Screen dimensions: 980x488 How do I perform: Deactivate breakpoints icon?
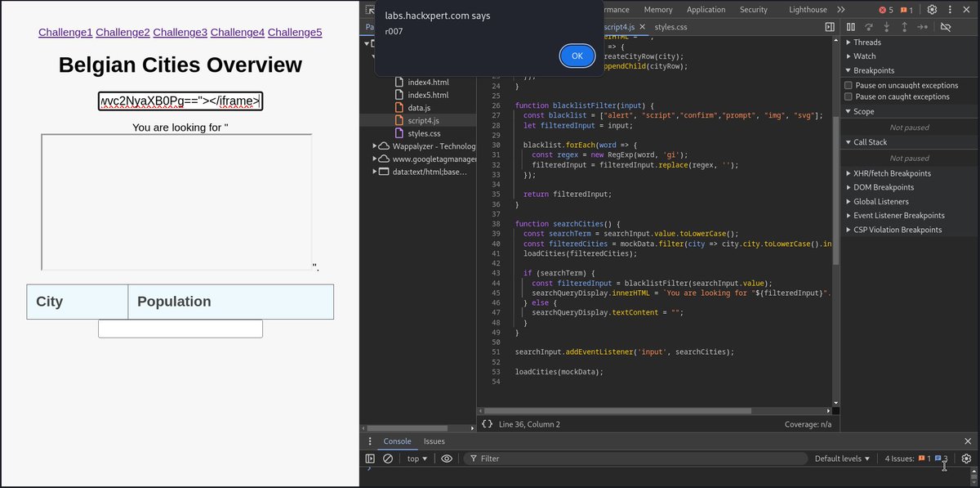click(x=946, y=27)
